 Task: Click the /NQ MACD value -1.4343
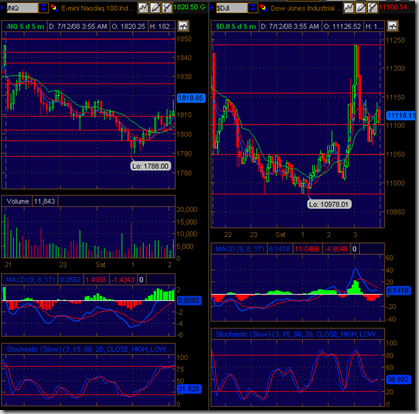click(x=123, y=280)
